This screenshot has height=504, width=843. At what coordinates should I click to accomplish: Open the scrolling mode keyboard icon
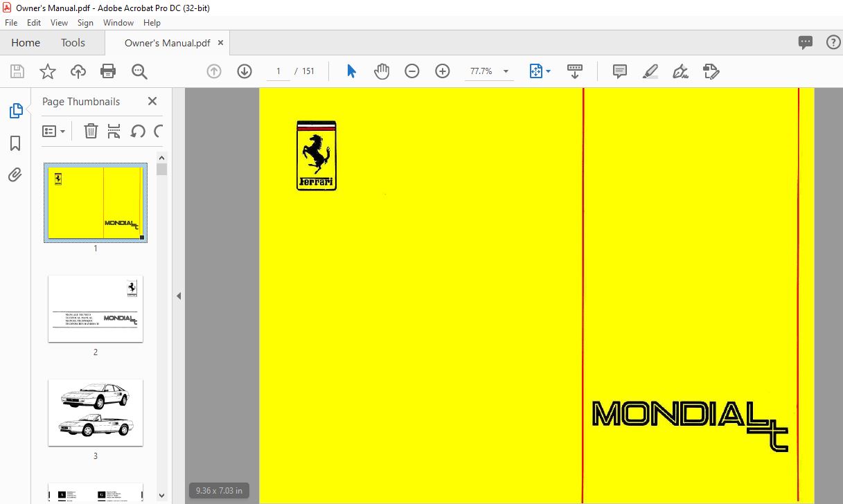[x=575, y=71]
